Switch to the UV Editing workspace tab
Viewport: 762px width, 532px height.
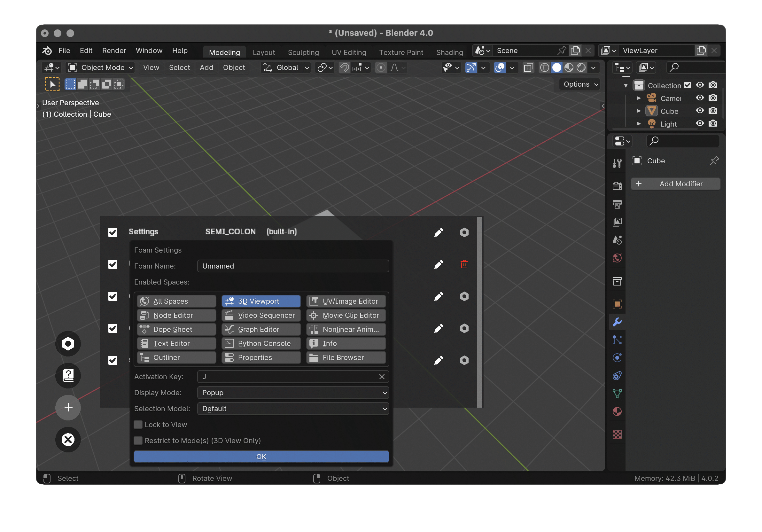point(349,52)
